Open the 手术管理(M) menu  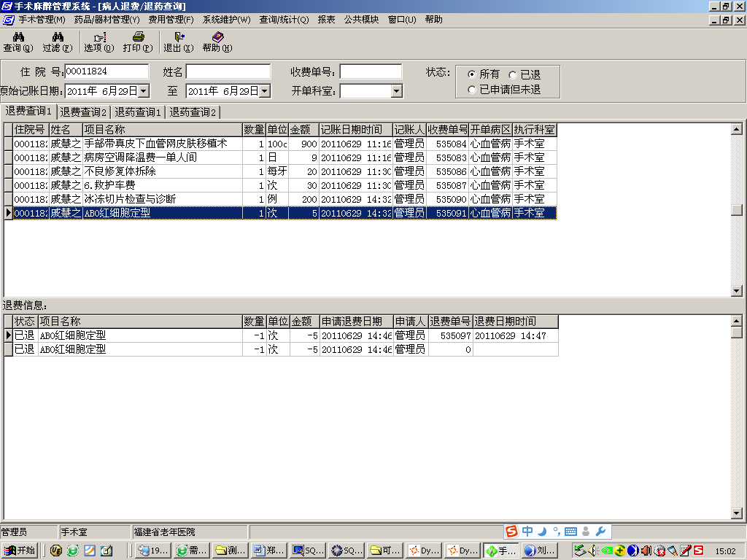click(x=42, y=20)
